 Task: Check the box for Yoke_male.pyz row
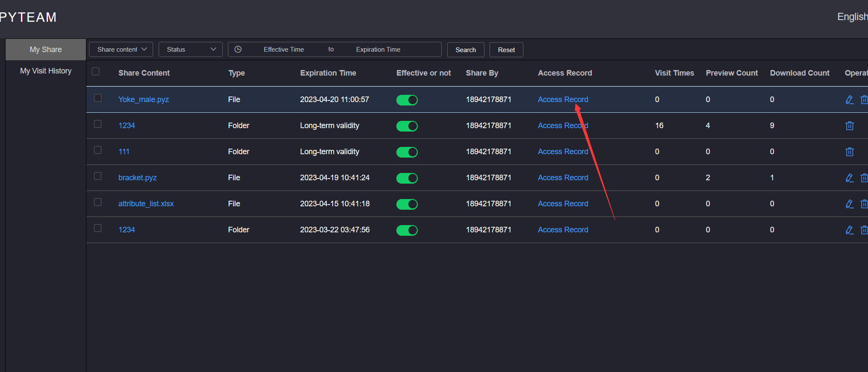(x=98, y=98)
